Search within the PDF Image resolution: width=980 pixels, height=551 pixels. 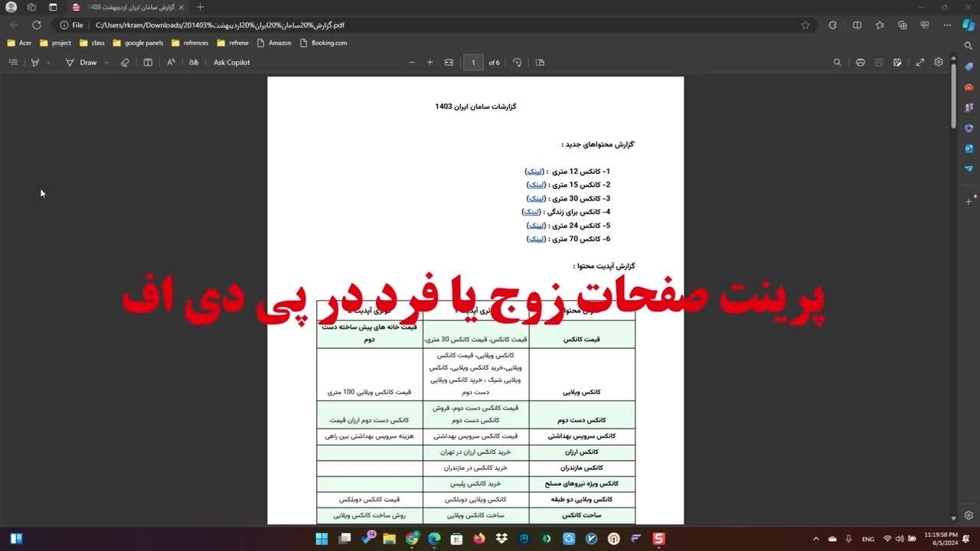837,63
